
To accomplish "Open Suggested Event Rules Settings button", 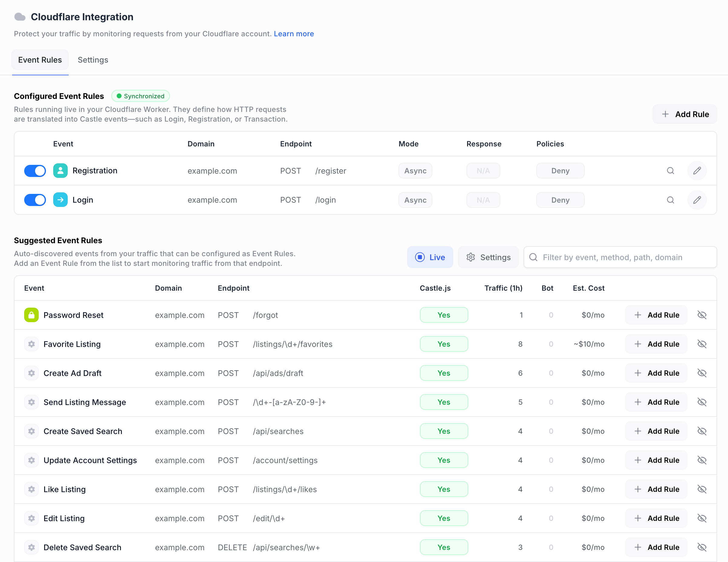I will pyautogui.click(x=488, y=257).
